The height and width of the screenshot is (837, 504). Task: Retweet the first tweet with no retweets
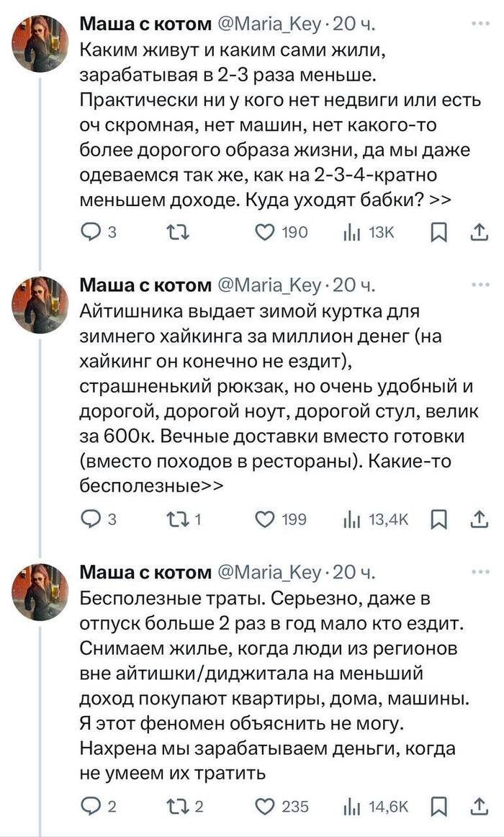point(174,232)
